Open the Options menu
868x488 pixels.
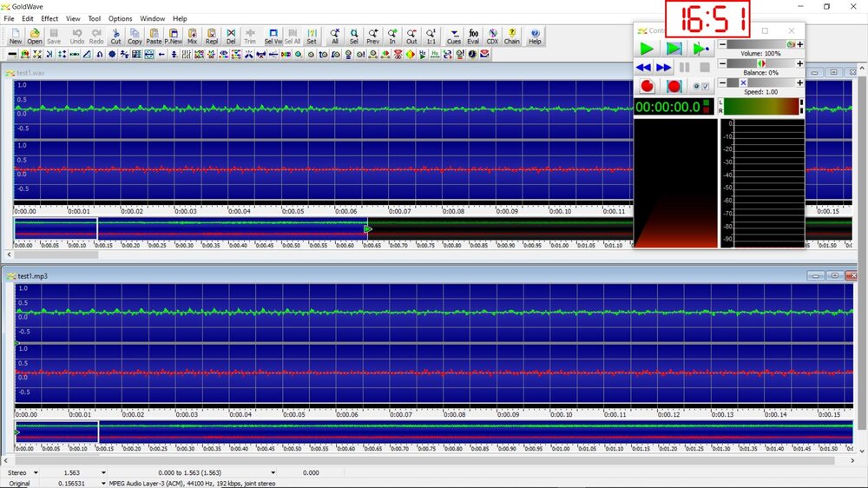click(120, 18)
